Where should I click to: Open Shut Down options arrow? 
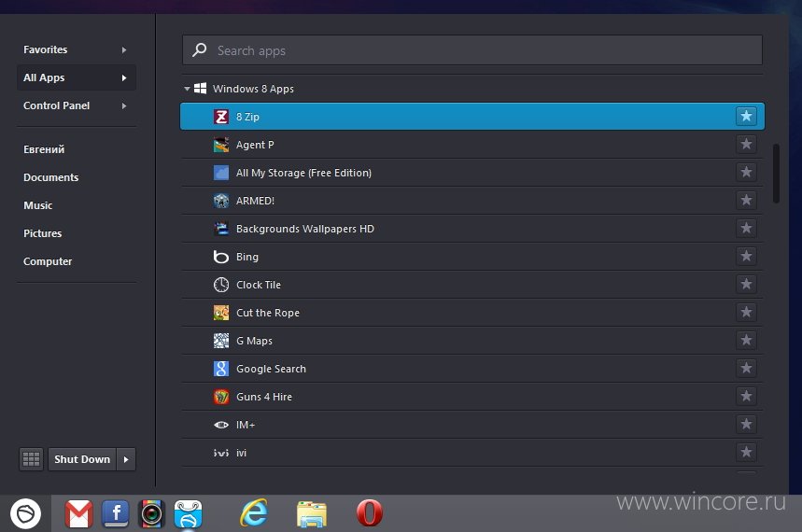tap(126, 459)
